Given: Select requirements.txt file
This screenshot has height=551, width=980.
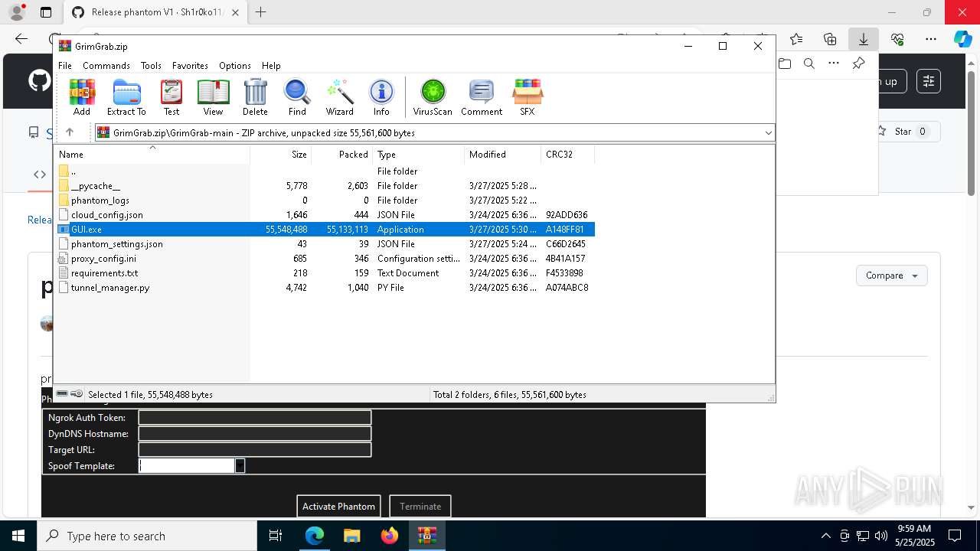Looking at the screenshot, I should tap(325, 273).
